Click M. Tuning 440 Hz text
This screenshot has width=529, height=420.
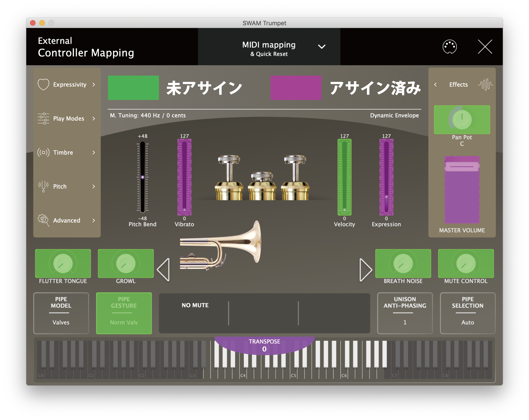click(148, 115)
